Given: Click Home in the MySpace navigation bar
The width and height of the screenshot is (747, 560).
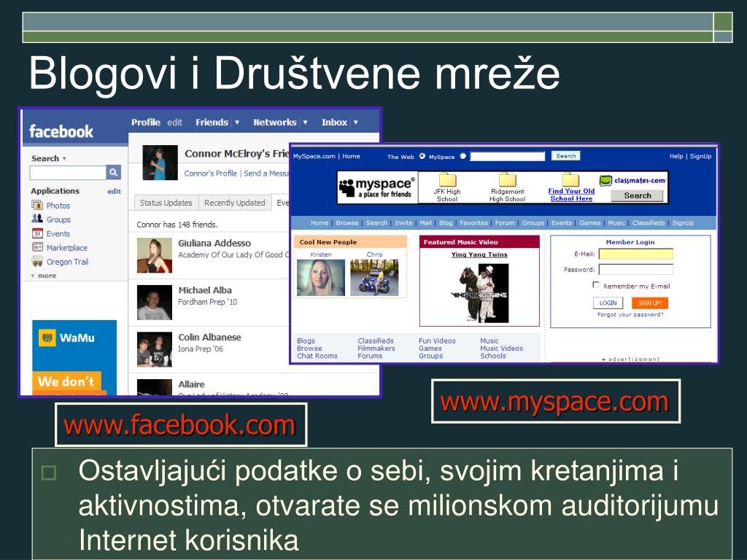Looking at the screenshot, I should click(x=320, y=222).
